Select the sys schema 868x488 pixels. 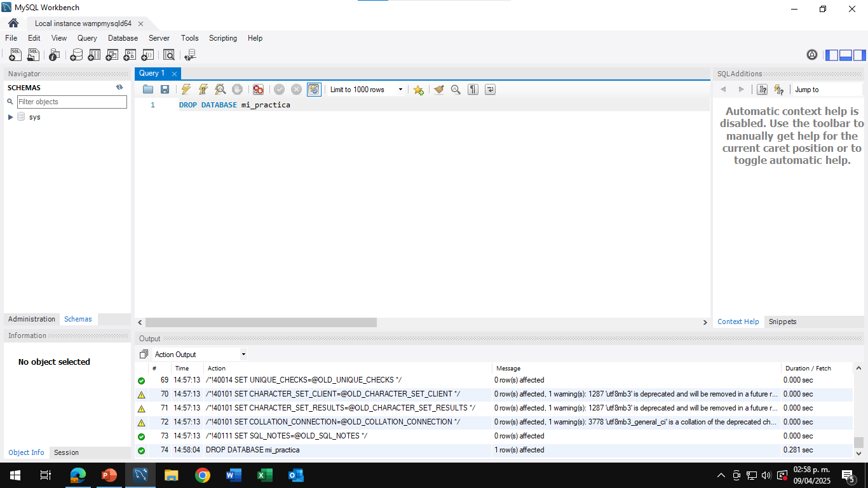pyautogui.click(x=34, y=117)
